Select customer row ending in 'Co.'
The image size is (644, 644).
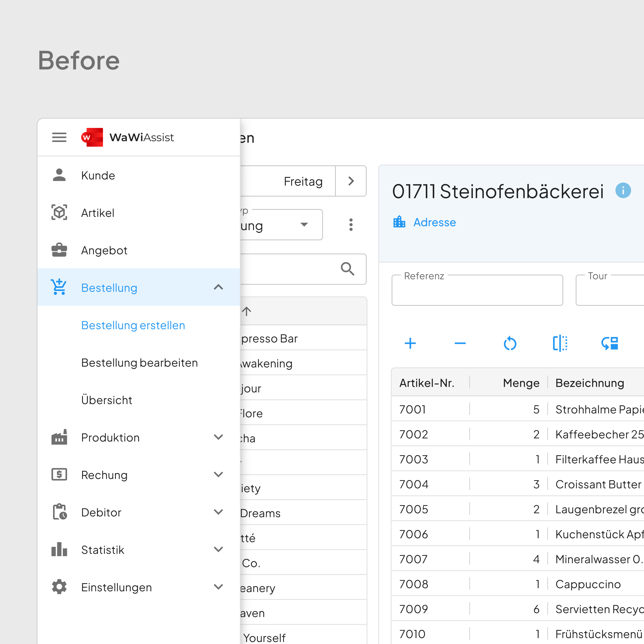(303, 562)
